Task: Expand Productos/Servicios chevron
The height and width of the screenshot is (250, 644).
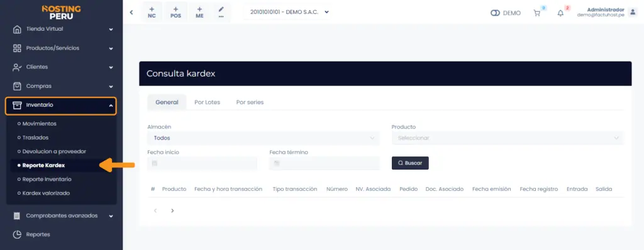Action: coord(111,48)
